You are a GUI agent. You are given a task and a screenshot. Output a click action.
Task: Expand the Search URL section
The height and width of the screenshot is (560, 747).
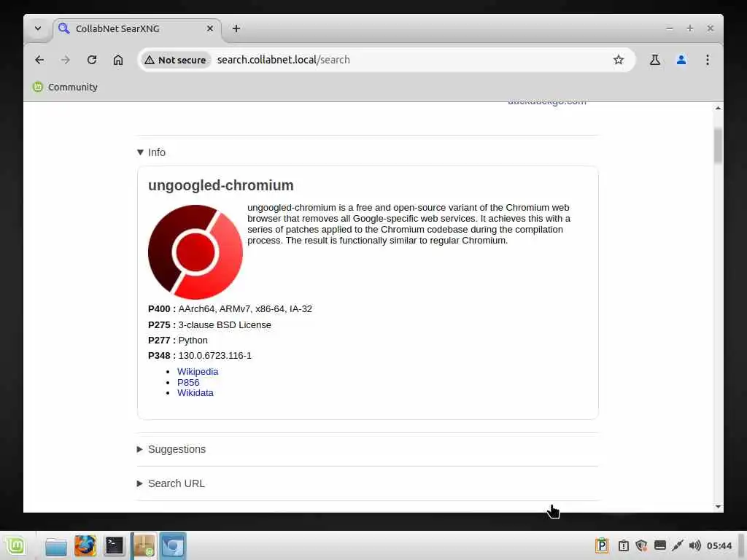(171, 484)
